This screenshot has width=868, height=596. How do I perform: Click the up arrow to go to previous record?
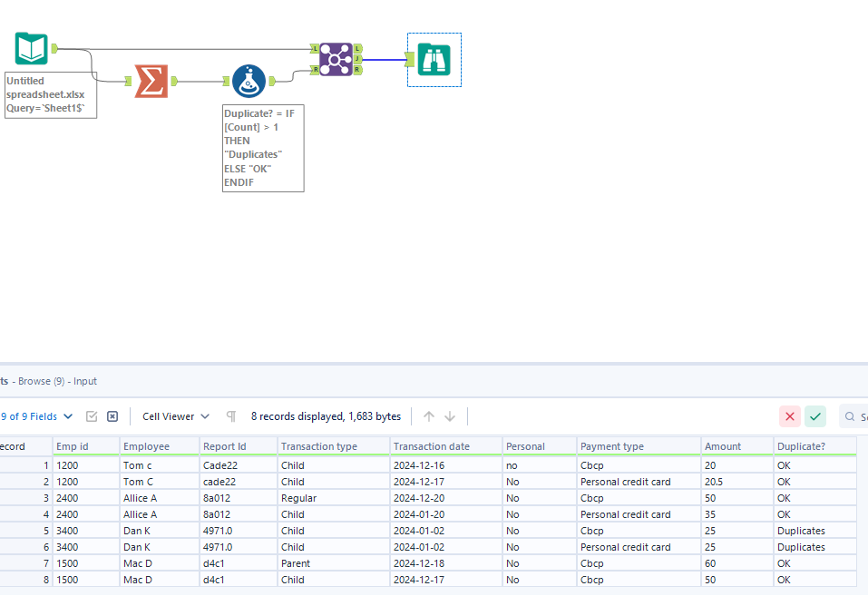(427, 415)
